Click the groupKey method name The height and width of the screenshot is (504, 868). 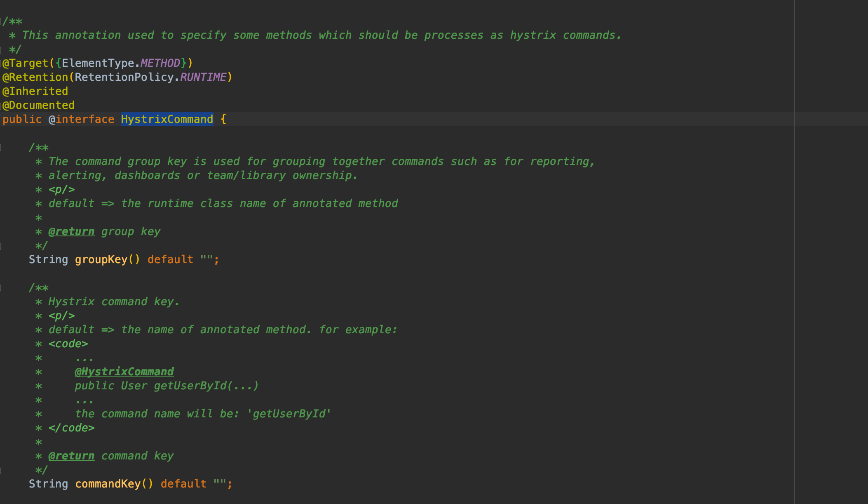(101, 259)
